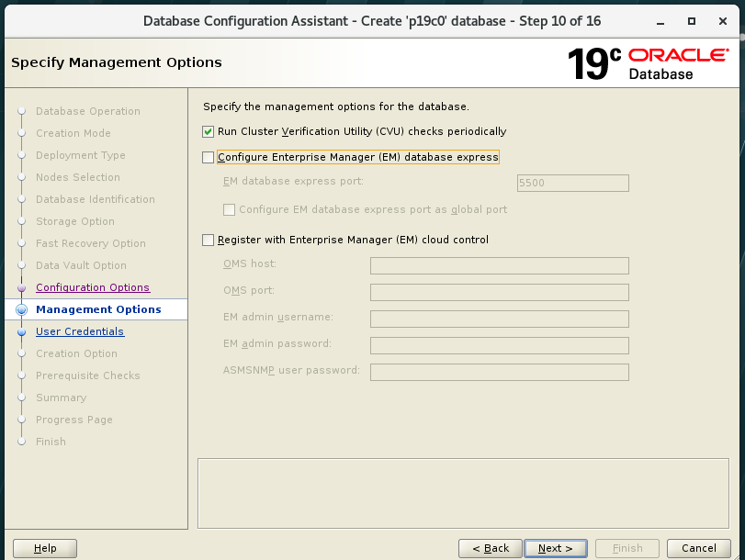This screenshot has height=560, width=745.
Task: Select Prerequisite Checks step in sidebar
Action: coord(88,375)
